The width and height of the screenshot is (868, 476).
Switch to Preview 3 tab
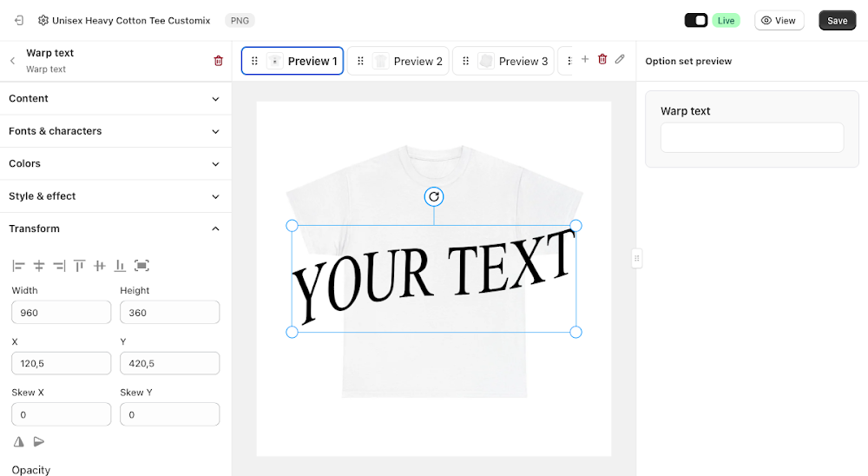pos(503,61)
